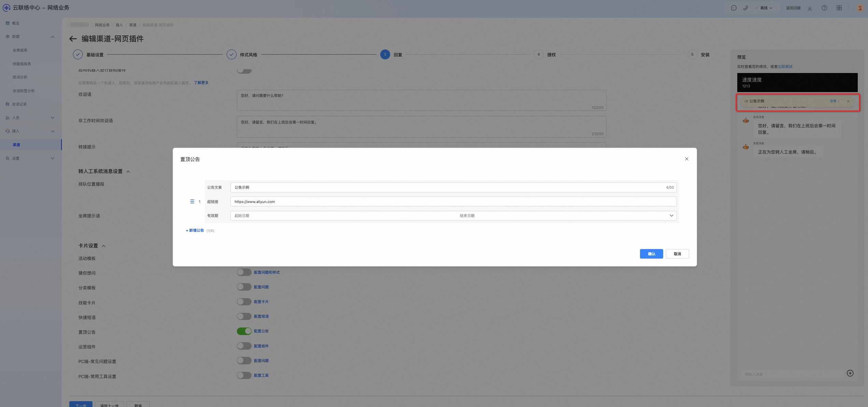Toggle the PC端-常见问题设置 switch
Viewport: 868px width, 407px height.
click(x=244, y=361)
